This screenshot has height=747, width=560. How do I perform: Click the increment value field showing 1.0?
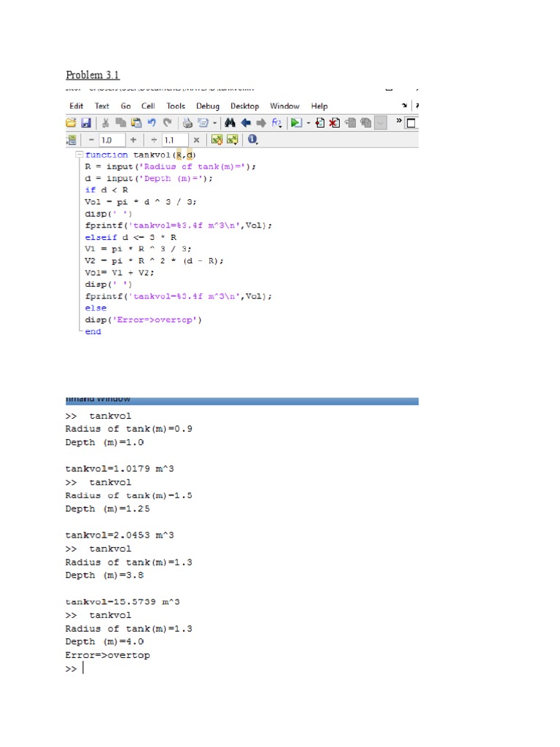[x=112, y=139]
